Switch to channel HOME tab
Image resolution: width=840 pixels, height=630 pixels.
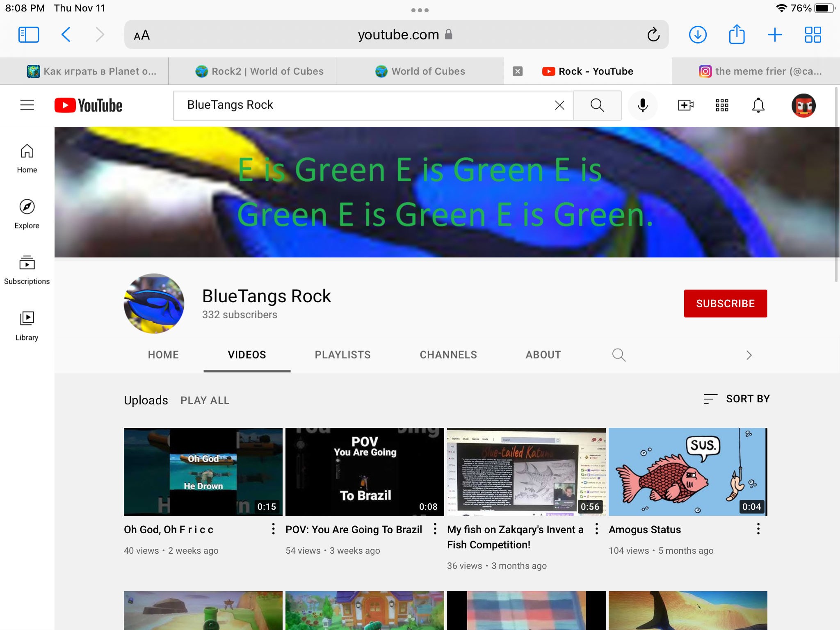click(163, 355)
